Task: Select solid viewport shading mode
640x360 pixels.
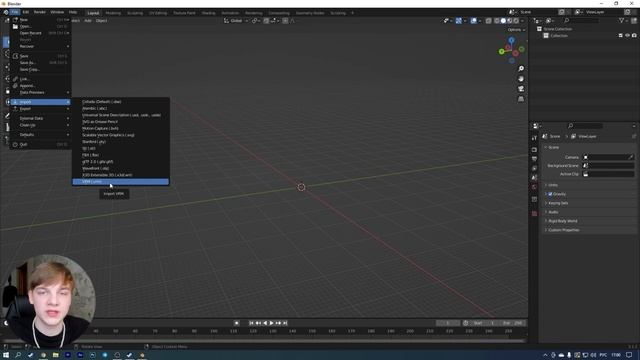Action: click(x=503, y=21)
